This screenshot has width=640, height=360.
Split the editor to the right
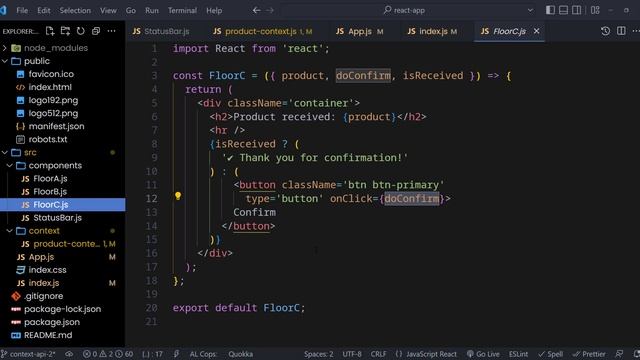[621, 31]
